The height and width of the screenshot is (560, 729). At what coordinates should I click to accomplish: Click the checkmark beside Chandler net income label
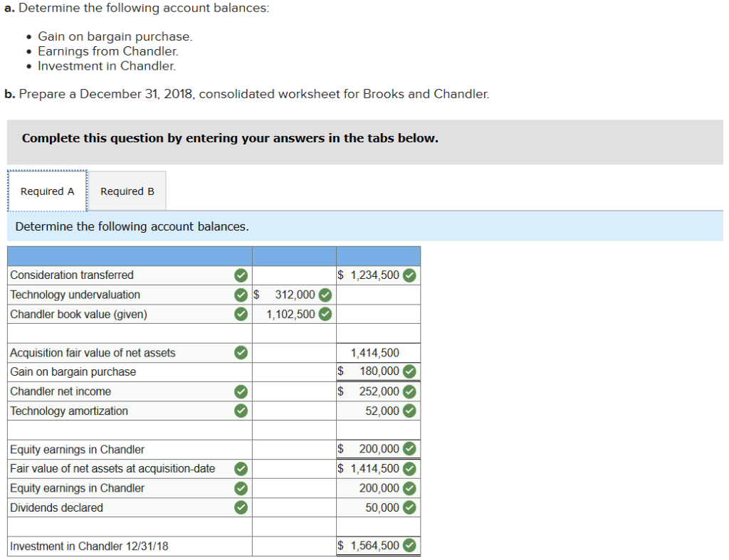241,391
